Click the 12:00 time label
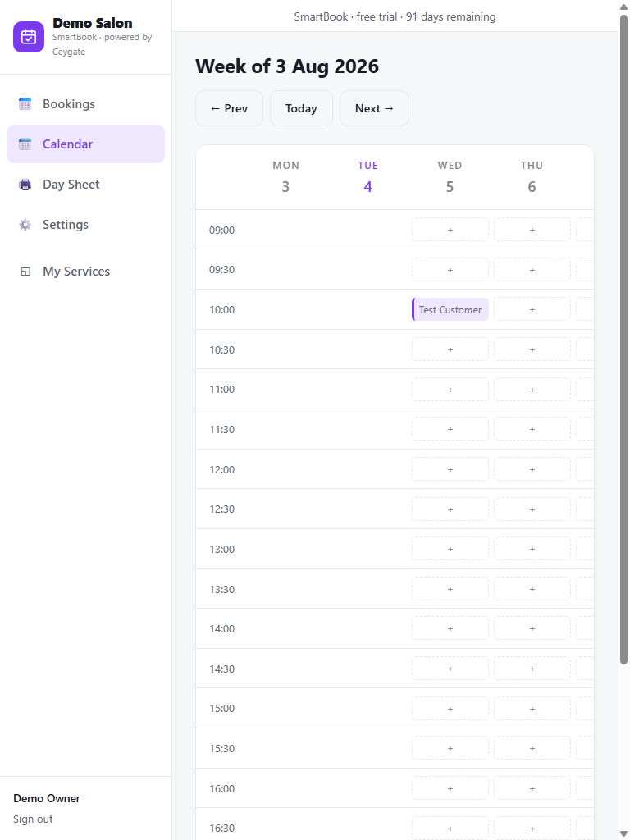 click(221, 469)
